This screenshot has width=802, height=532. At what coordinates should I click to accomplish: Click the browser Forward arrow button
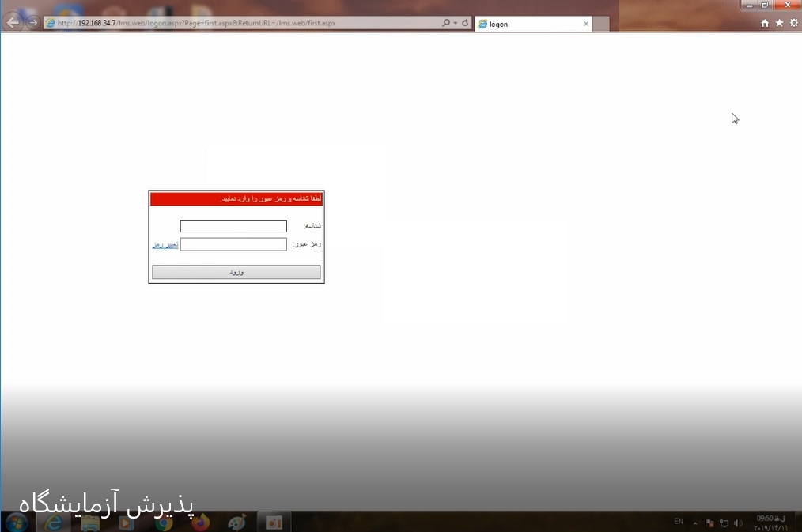tap(32, 22)
